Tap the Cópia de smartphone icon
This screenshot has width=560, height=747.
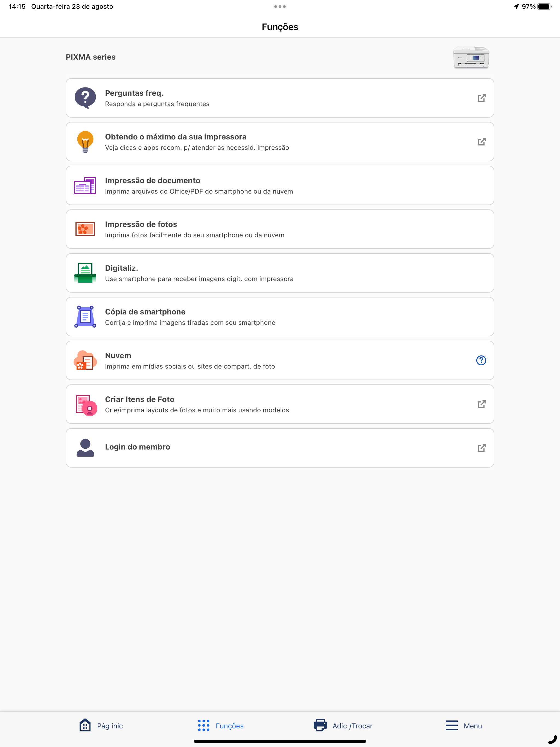pos(85,317)
